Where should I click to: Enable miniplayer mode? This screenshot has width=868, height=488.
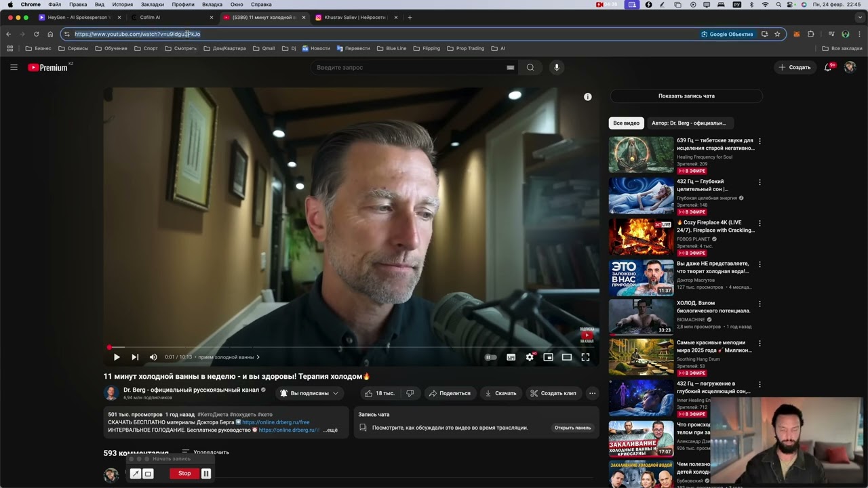point(548,357)
